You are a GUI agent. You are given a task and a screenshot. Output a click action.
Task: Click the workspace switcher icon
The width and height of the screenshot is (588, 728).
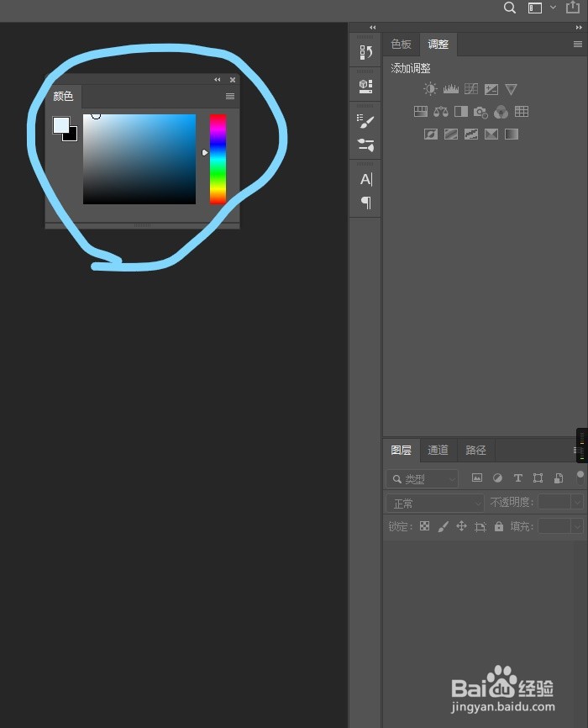tap(534, 8)
